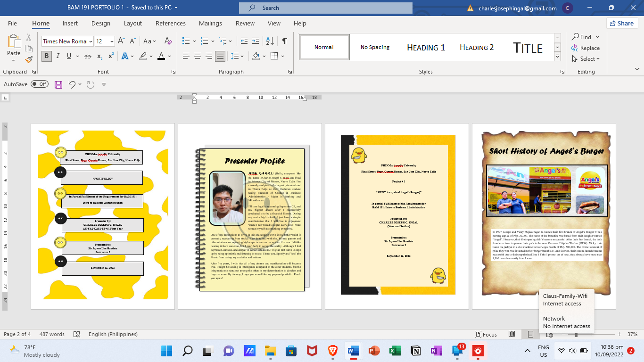Viewport: 644px width, 362px height.
Task: Activate the Format Painter brush
Action: [x=29, y=60]
